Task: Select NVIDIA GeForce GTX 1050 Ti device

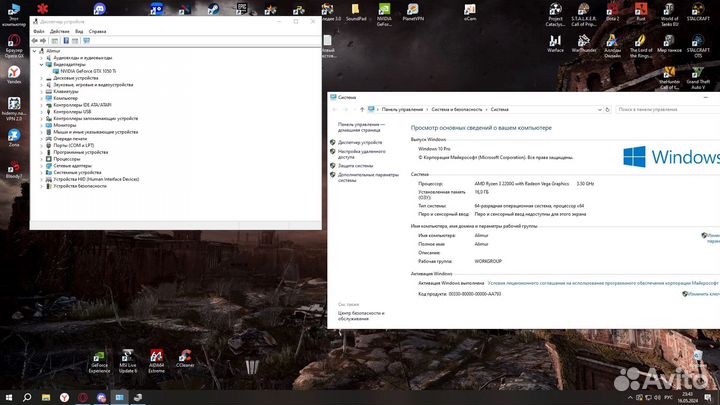Action: (x=88, y=71)
